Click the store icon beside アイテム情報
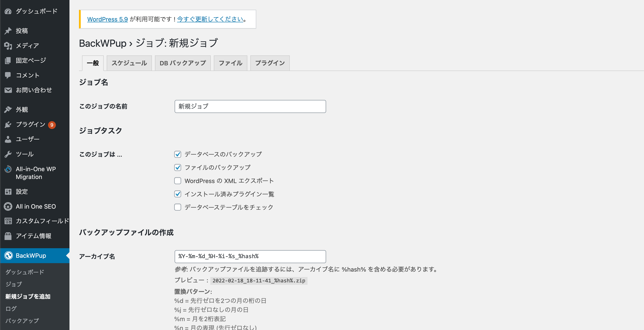The width and height of the screenshot is (644, 330). click(x=8, y=236)
